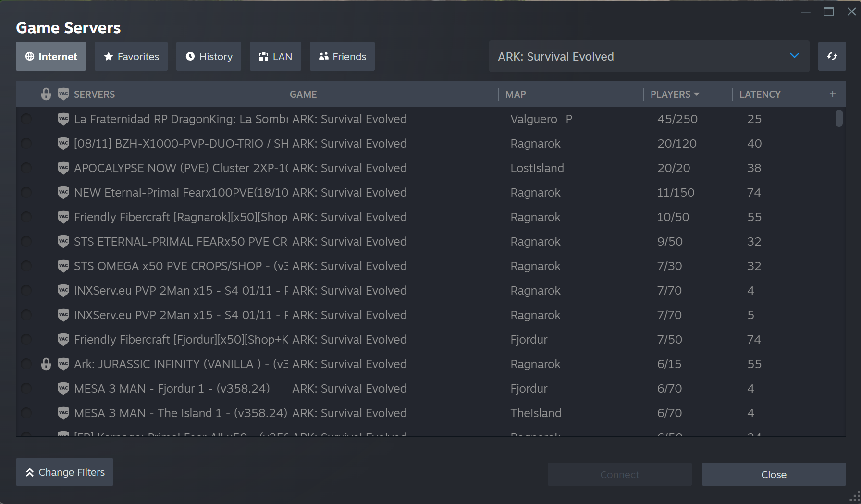Sort by the PLAYERS column header
The width and height of the screenshot is (861, 504).
coord(675,94)
